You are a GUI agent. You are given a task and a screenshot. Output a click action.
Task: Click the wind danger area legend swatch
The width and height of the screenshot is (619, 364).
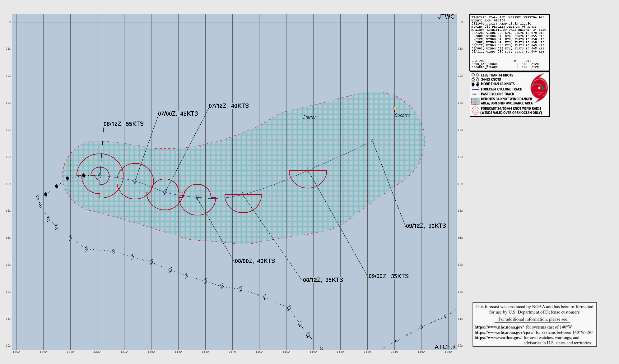[x=475, y=101]
